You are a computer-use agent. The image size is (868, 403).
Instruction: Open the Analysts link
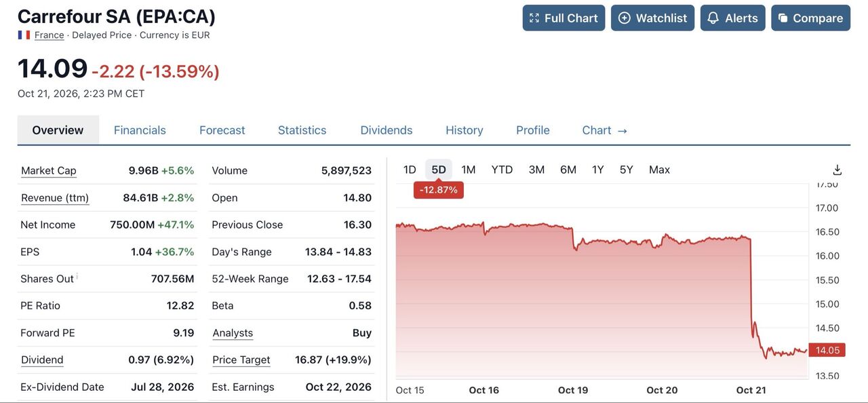click(x=233, y=333)
